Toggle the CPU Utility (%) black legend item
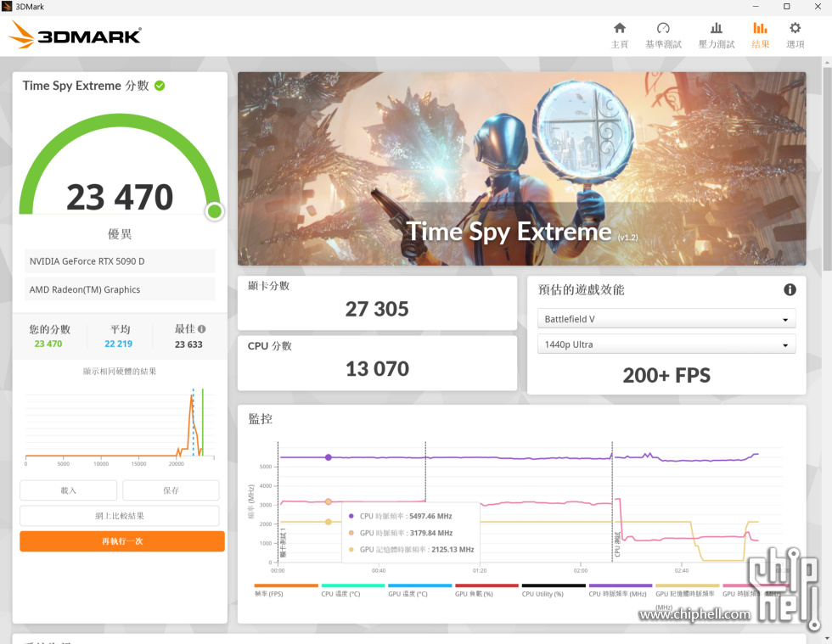832x644 pixels. tap(554, 591)
